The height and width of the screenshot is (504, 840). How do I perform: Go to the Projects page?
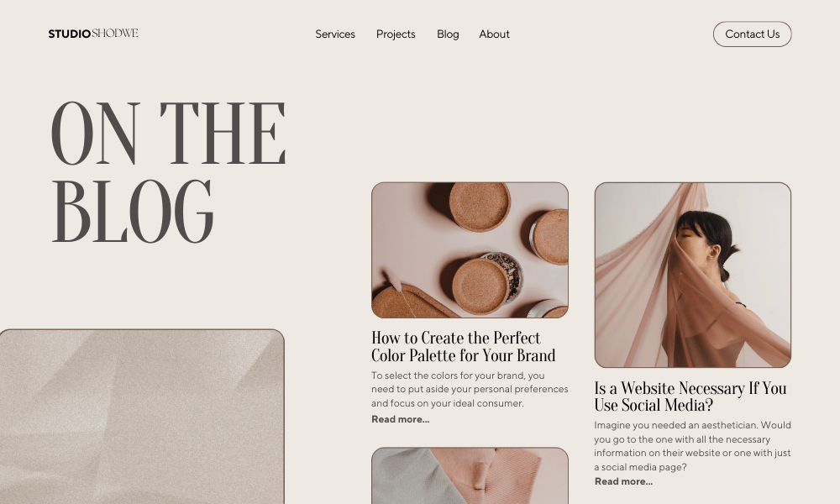tap(396, 34)
